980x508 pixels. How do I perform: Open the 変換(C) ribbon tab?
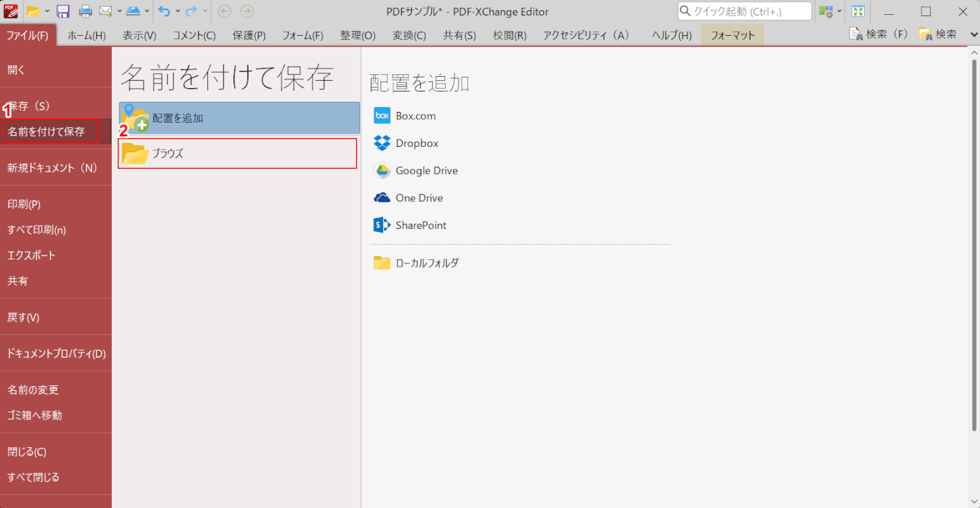(409, 35)
